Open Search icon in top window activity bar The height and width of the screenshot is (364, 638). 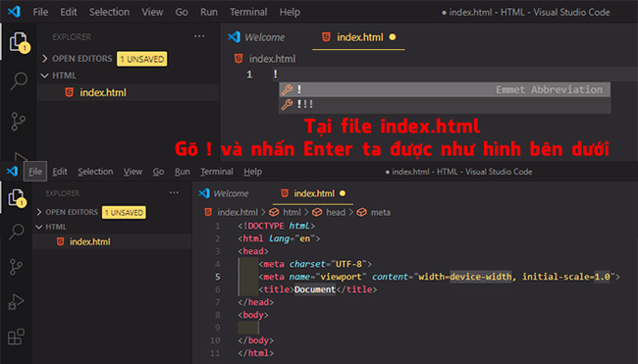point(19,80)
